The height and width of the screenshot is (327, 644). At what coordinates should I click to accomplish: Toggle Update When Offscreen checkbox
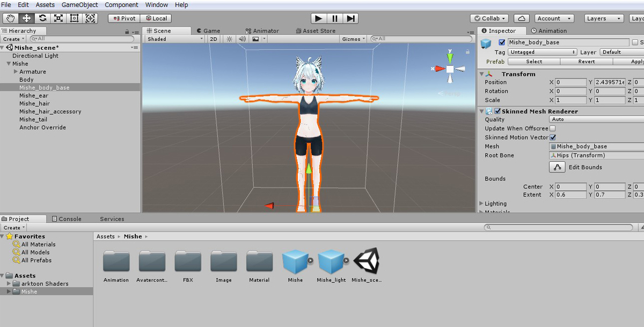(x=553, y=128)
